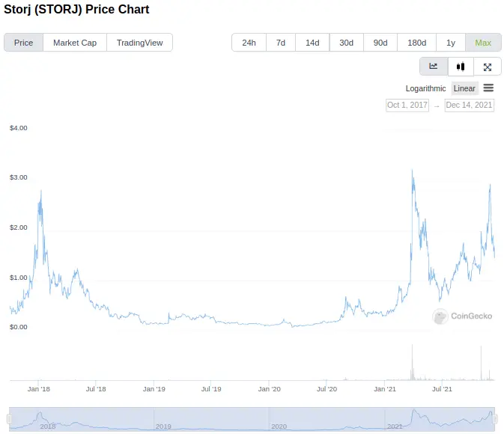Set chart range to 24h

249,43
